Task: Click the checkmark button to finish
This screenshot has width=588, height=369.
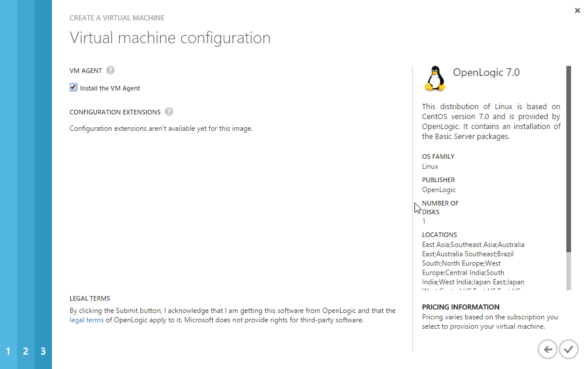Action: pos(568,349)
